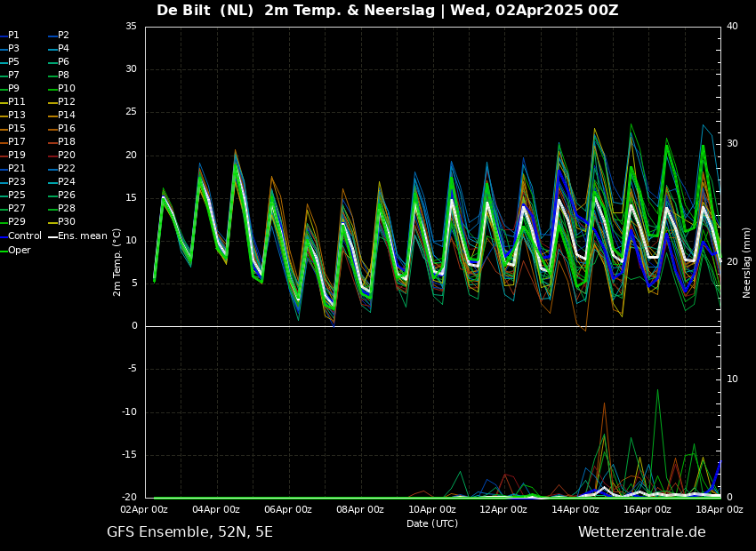Click the P14 legend label
Screen dimensions: 756x551
tap(62, 116)
